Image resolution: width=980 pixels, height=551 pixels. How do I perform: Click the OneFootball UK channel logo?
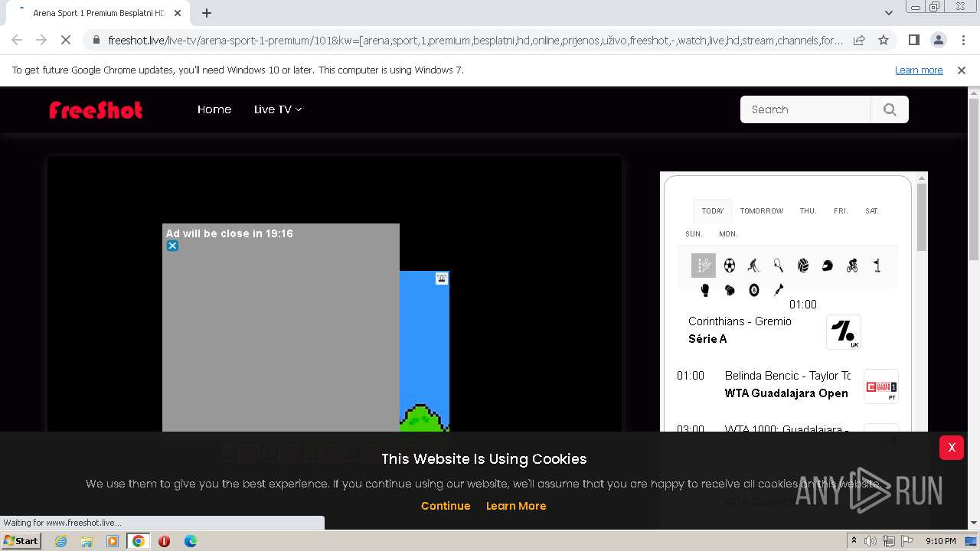(x=844, y=332)
